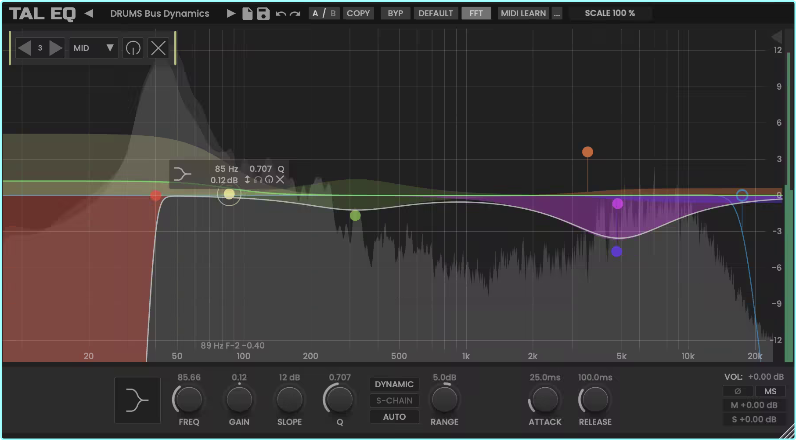
Task: Click the FREQ knob
Action: pos(188,400)
